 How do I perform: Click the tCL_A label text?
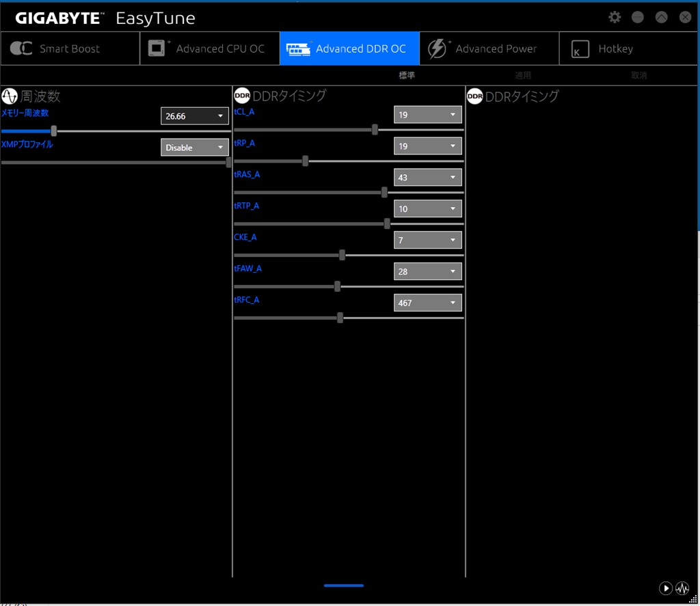coord(244,111)
